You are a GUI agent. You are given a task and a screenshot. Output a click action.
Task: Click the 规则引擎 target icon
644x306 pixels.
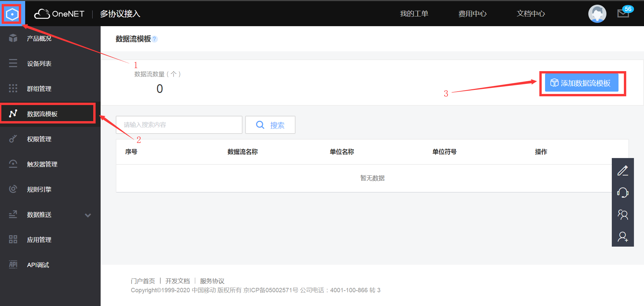pos(13,189)
